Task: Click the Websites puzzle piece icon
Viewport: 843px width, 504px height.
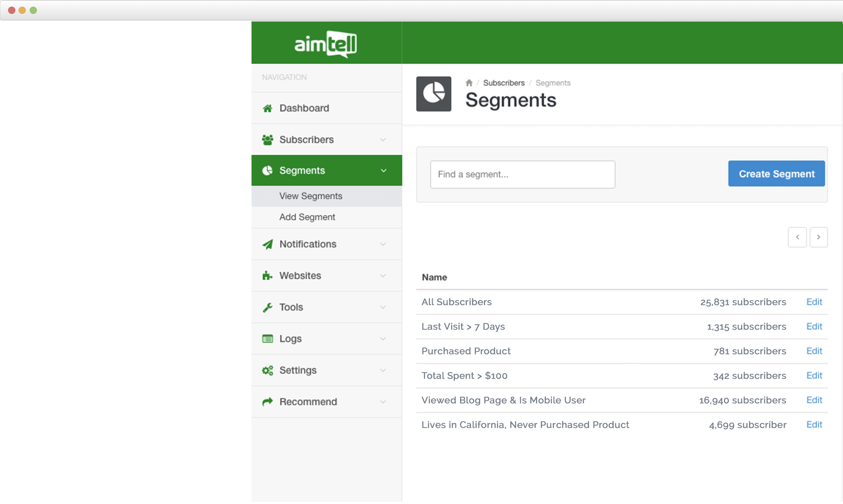Action: pyautogui.click(x=268, y=276)
